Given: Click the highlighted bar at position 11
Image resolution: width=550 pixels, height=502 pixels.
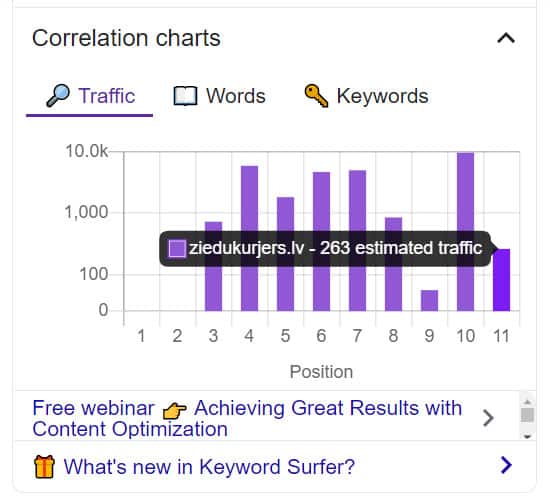Looking at the screenshot, I should click(x=502, y=280).
